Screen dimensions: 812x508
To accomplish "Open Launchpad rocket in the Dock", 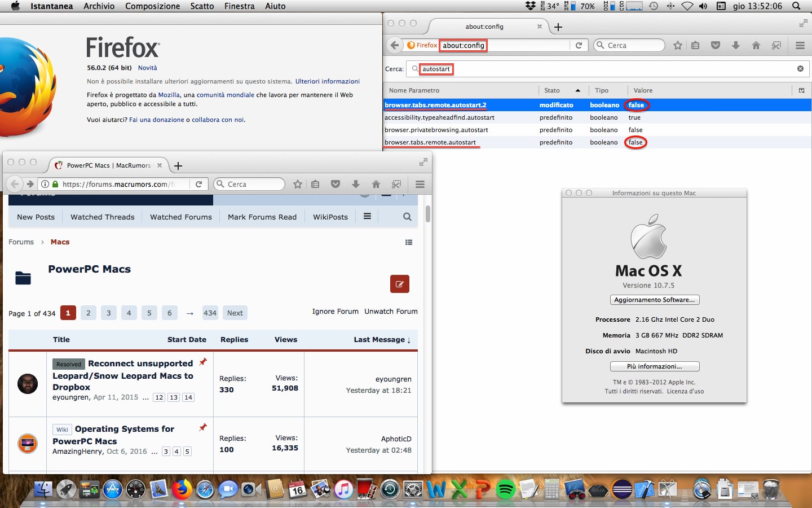I will [x=66, y=489].
